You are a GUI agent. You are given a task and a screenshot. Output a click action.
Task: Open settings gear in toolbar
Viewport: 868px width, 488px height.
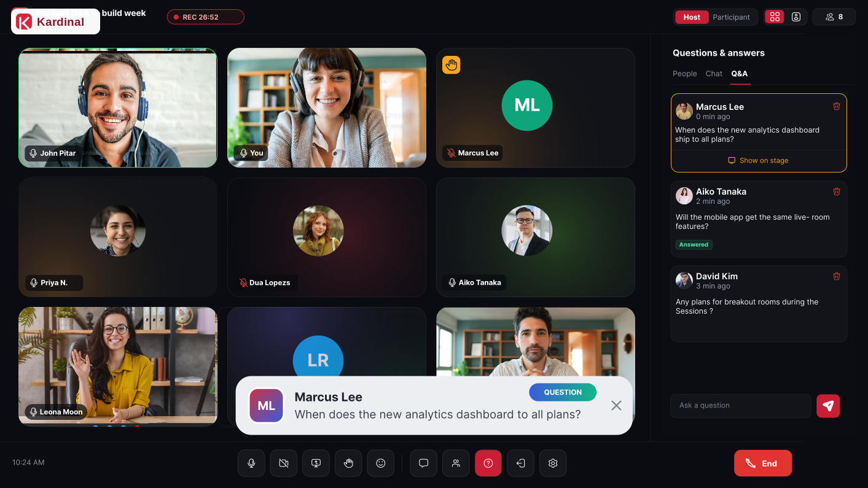[x=553, y=463]
